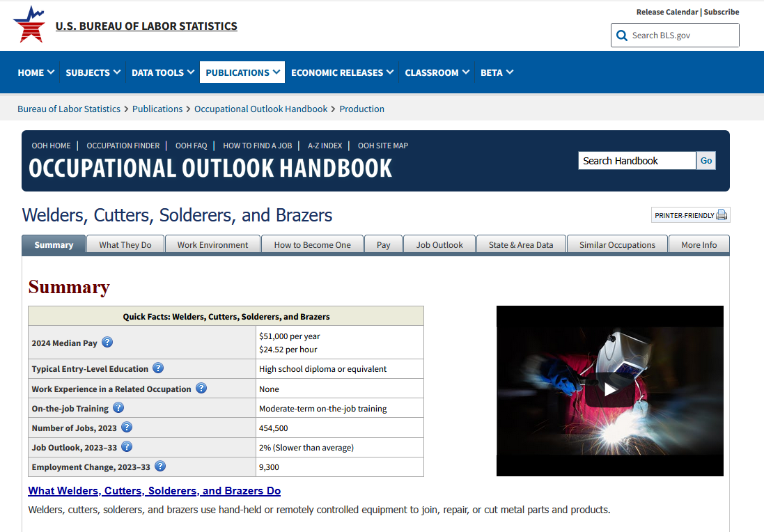Open OOH HOME link
Viewport: 764px width, 532px height.
point(51,145)
